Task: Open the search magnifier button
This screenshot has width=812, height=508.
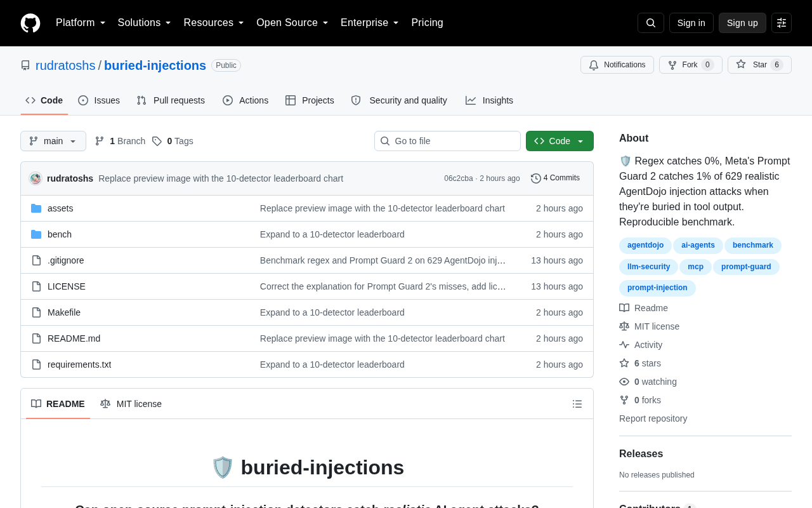Action: [651, 23]
